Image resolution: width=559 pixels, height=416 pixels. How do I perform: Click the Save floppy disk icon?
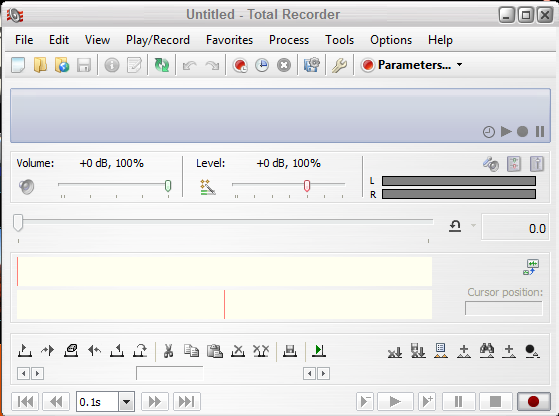click(x=84, y=65)
